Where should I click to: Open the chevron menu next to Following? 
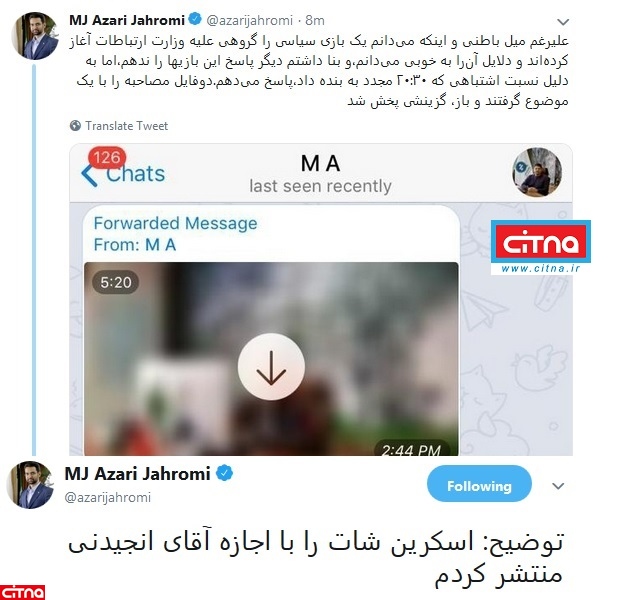point(558,486)
